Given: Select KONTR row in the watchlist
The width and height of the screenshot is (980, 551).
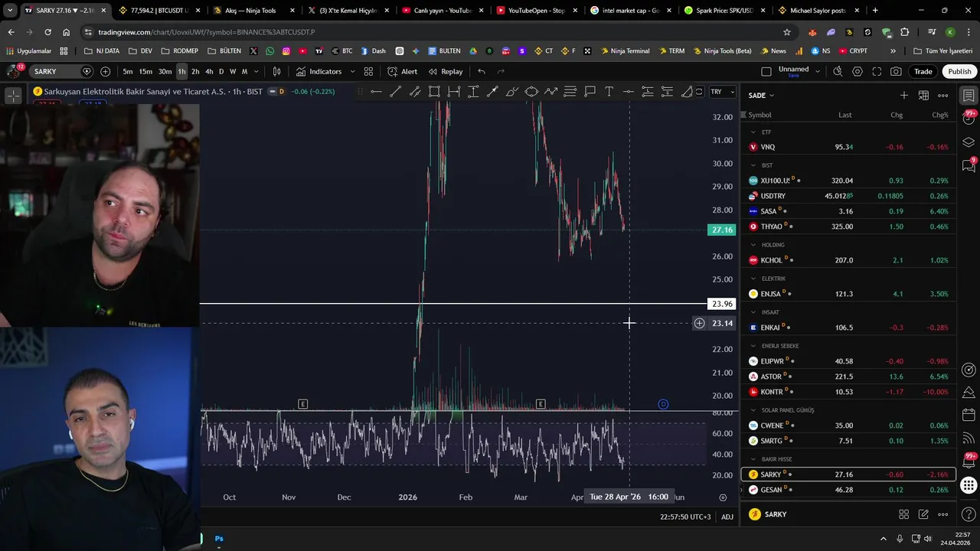Looking at the screenshot, I should [x=848, y=392].
